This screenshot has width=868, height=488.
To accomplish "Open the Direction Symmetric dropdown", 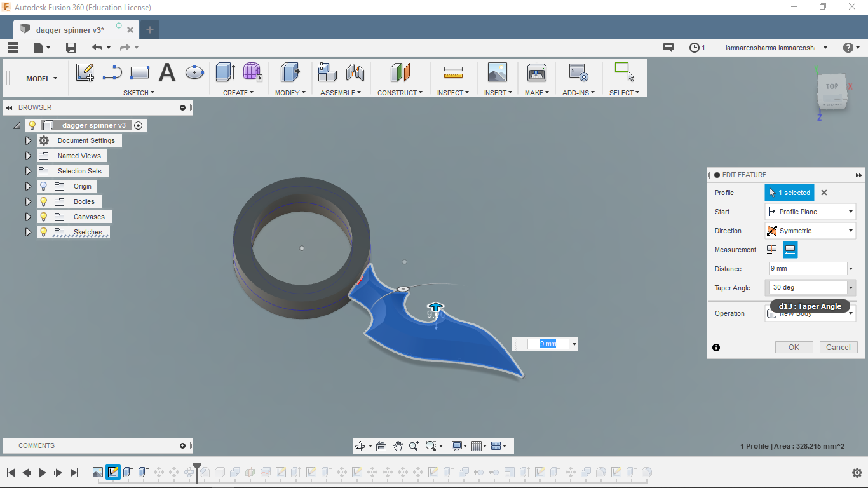I will (810, 231).
